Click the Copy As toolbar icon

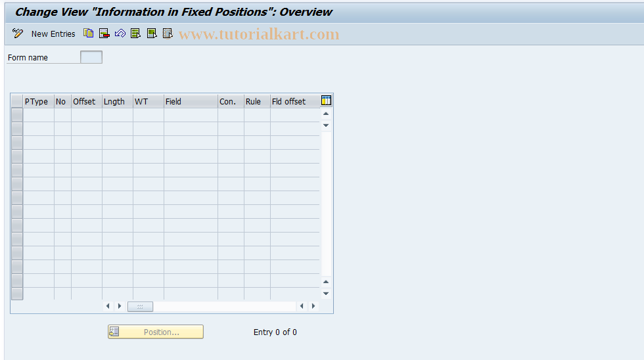pos(88,34)
